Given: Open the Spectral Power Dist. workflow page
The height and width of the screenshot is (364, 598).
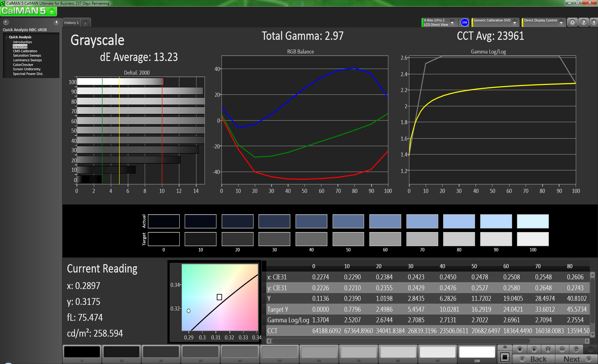Looking at the screenshot, I should (x=28, y=74).
